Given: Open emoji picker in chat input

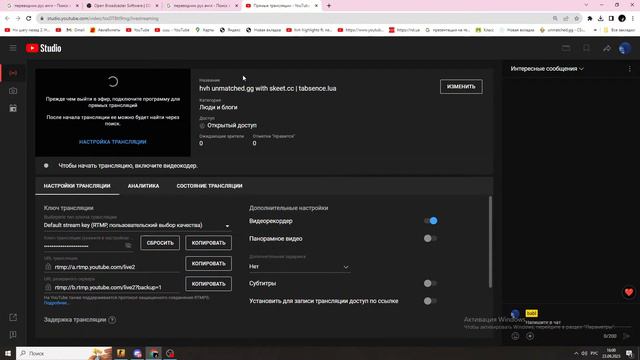Looking at the screenshot, I should (x=516, y=336).
